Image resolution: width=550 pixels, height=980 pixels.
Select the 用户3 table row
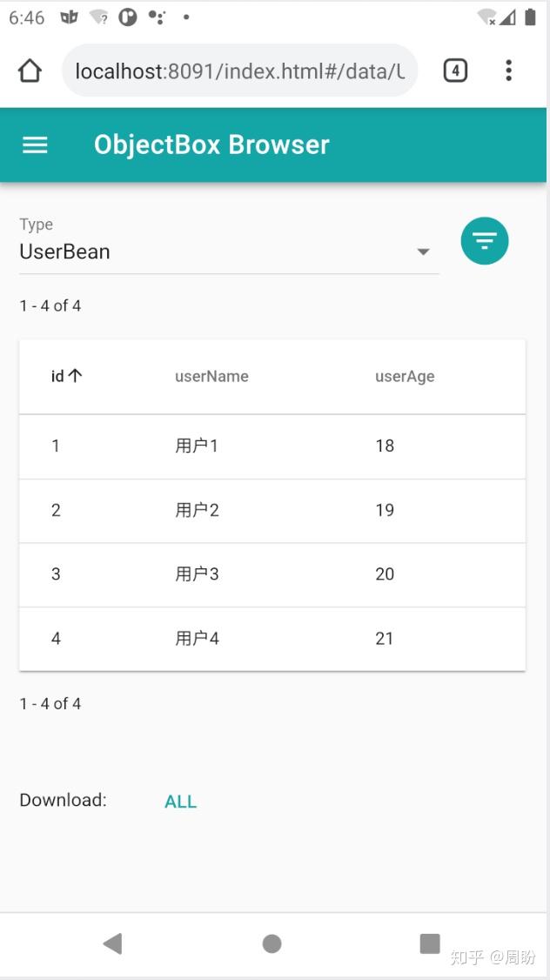click(x=272, y=574)
